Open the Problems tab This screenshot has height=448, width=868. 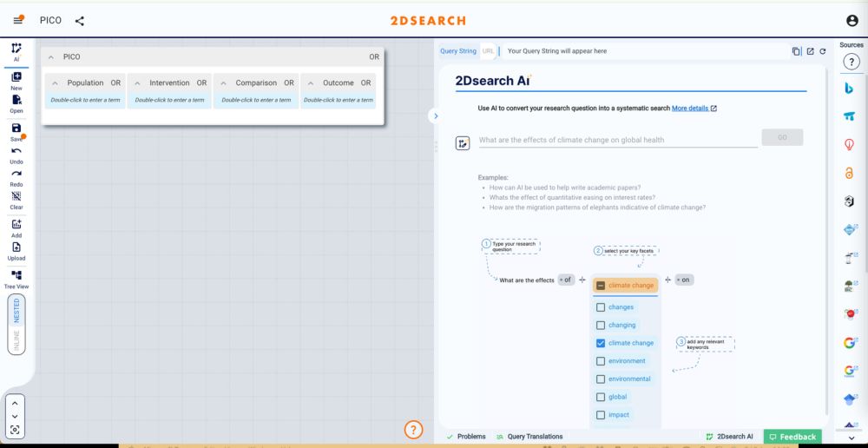tap(466, 437)
